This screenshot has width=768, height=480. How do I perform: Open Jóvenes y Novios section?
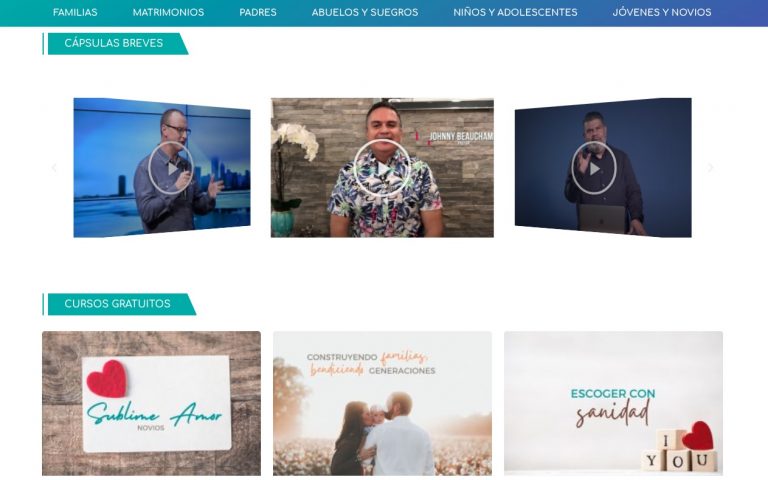pos(662,12)
